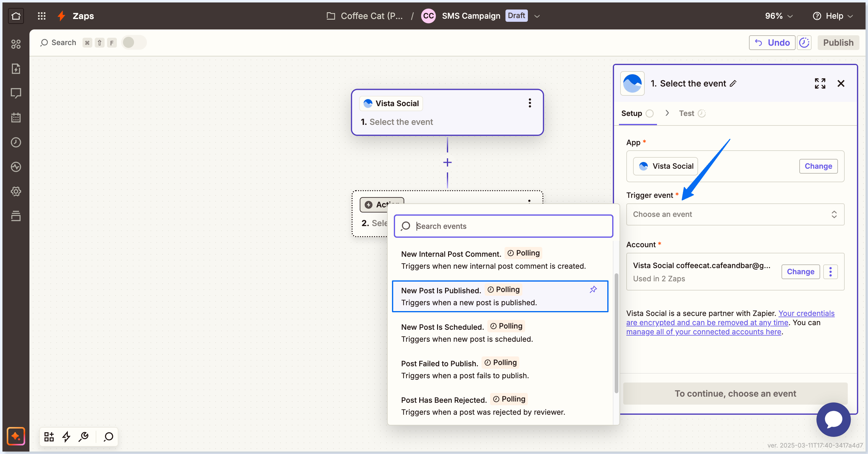Select Post Failed to Publish event
868x454 pixels.
coord(500,369)
